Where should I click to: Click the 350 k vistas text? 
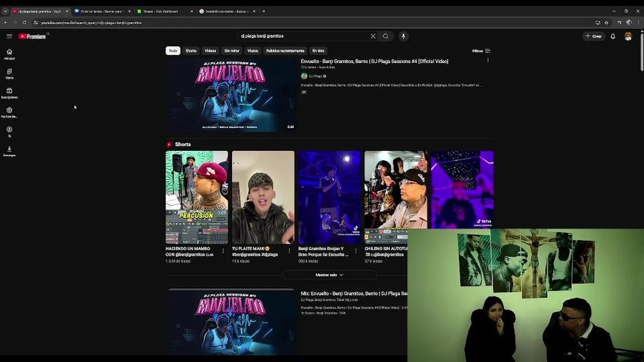(308, 261)
